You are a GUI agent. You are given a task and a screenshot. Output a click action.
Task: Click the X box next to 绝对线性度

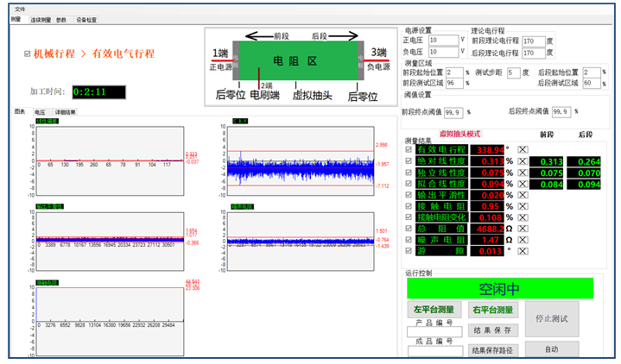(x=523, y=161)
